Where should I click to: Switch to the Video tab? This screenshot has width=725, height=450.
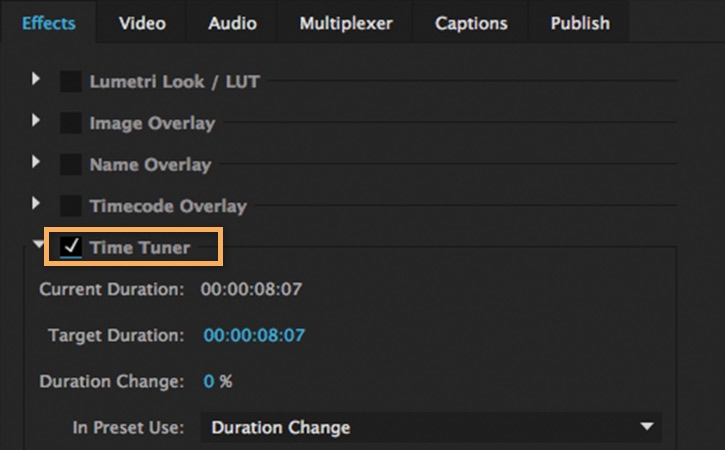(x=142, y=23)
